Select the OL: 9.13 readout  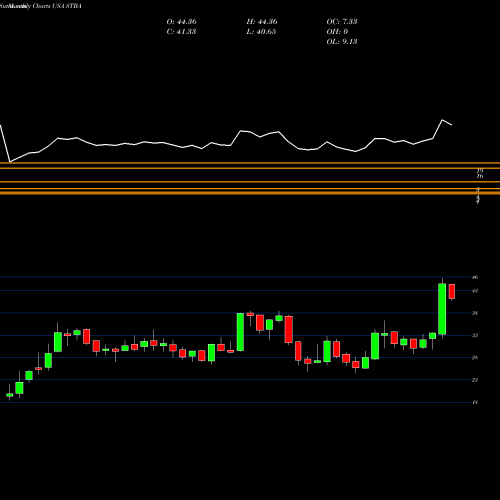point(342,42)
